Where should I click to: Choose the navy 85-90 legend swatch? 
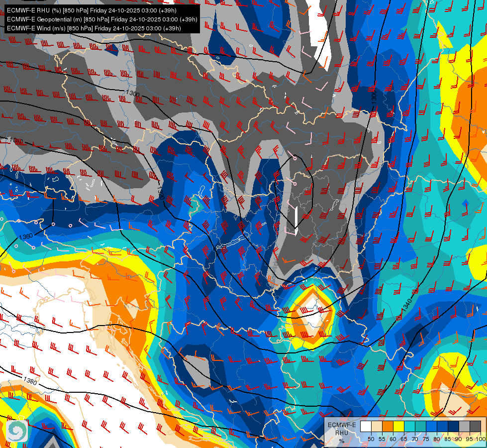[454, 426]
